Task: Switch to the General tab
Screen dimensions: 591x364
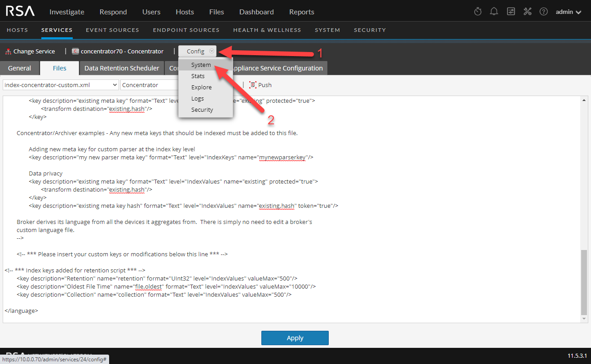Action: coord(19,68)
